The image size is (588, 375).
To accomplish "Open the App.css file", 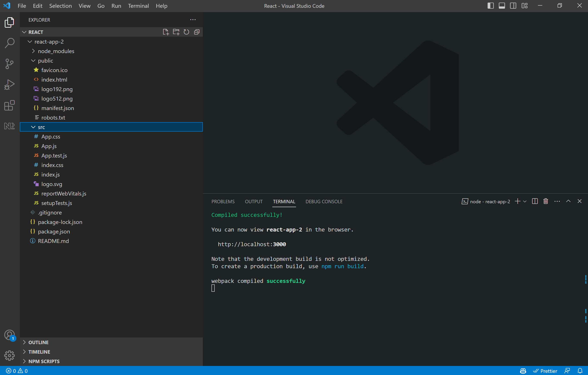I will (x=111, y=137).
